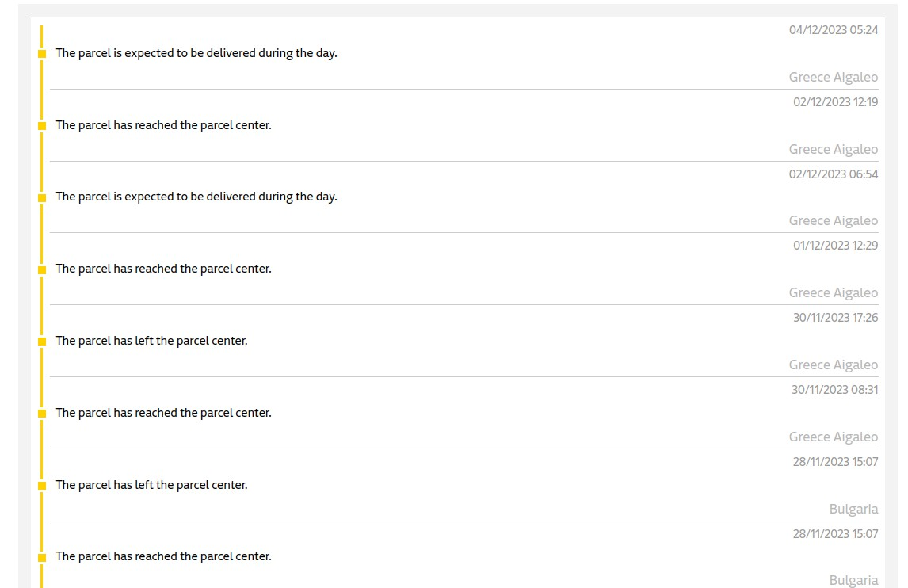
Task: Click the marker beside the first Bulgaria "left" event
Action: pos(42,486)
